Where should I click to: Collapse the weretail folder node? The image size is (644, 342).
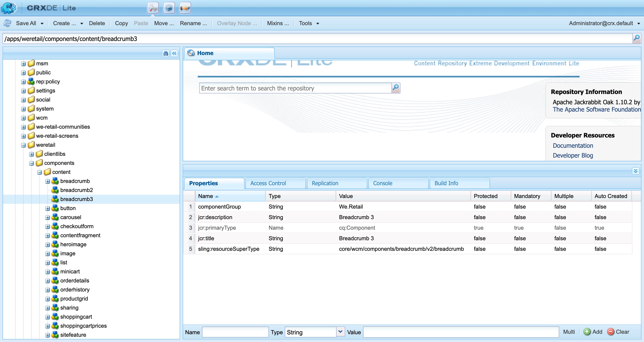point(23,145)
